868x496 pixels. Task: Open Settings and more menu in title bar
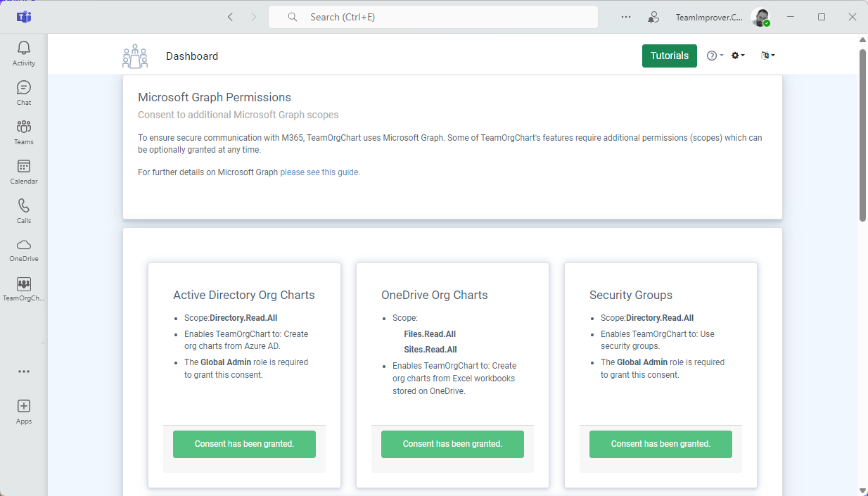coord(626,17)
